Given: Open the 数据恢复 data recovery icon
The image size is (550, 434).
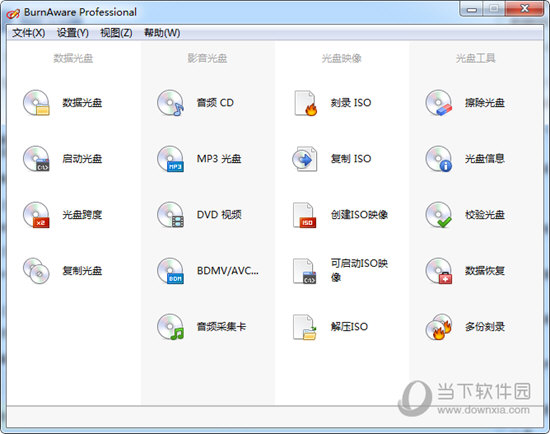Looking at the screenshot, I should pos(438,271).
